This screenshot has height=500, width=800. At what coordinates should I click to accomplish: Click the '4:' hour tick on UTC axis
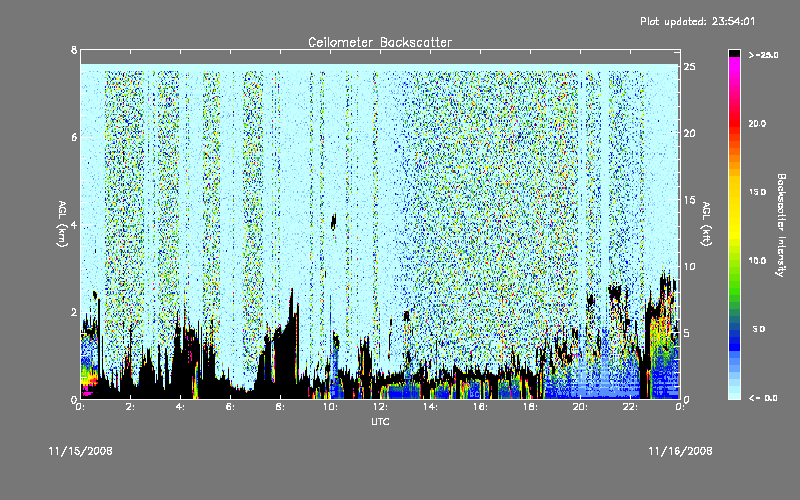[180, 407]
